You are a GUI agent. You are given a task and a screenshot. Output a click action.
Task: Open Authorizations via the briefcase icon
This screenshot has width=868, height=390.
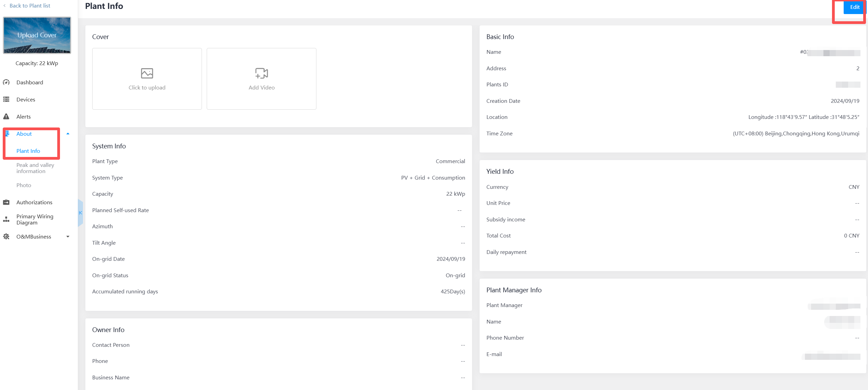[7, 202]
